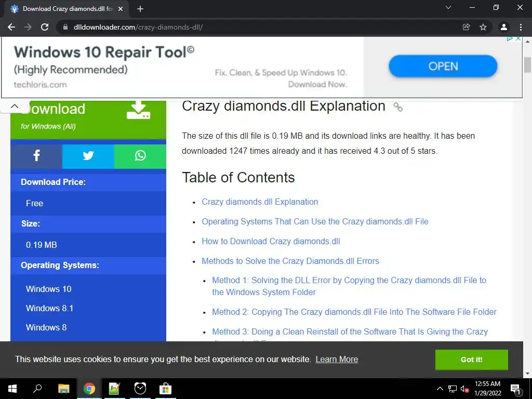Viewport: 532px width, 399px height.
Task: Click the muted volume tray icon
Action: click(465, 389)
